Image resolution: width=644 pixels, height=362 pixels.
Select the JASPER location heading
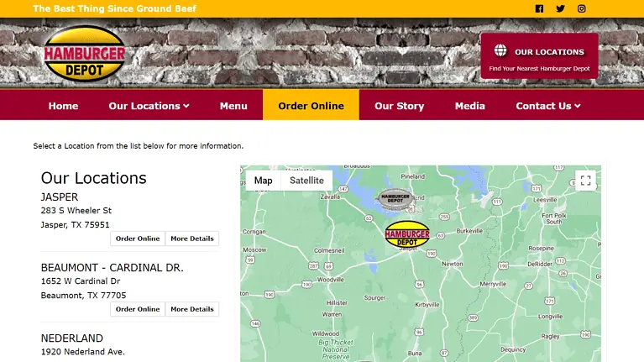point(60,197)
